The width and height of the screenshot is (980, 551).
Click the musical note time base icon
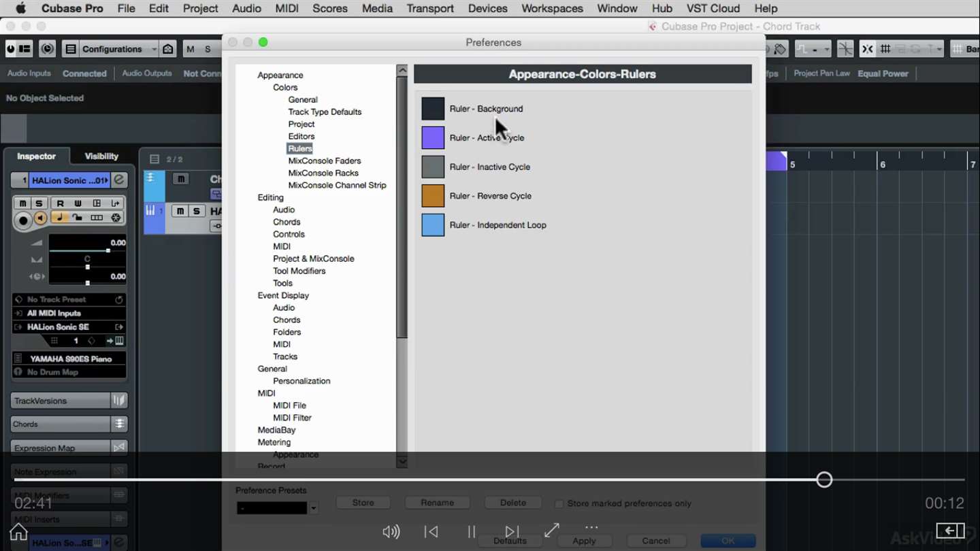[59, 218]
